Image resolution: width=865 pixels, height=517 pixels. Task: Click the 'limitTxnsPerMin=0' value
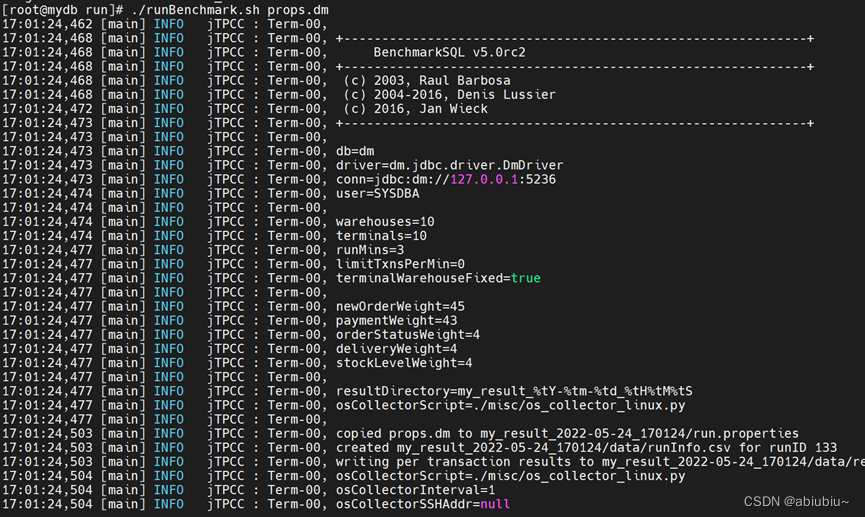click(401, 264)
